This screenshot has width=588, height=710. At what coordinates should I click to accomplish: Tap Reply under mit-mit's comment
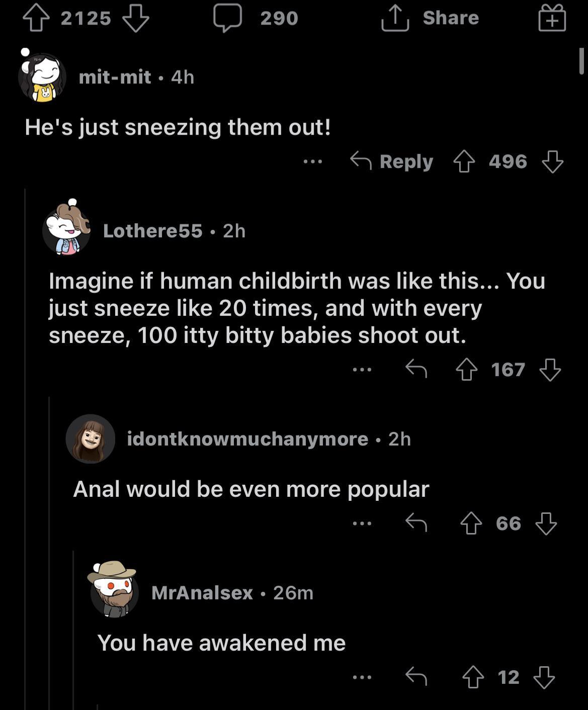tap(406, 161)
